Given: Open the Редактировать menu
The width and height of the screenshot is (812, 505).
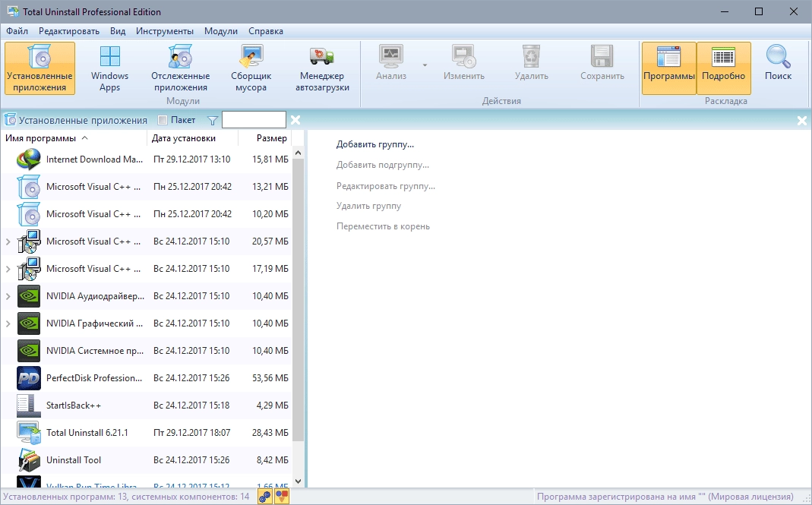Looking at the screenshot, I should tap(69, 31).
